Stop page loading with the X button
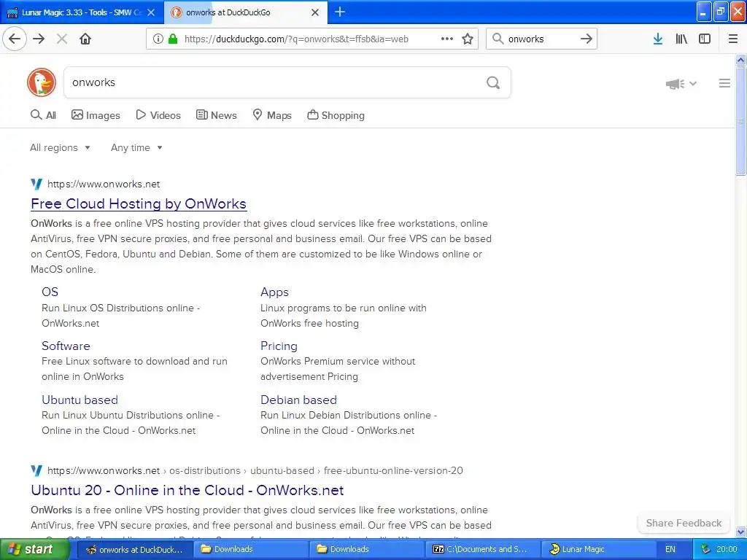 (x=62, y=39)
